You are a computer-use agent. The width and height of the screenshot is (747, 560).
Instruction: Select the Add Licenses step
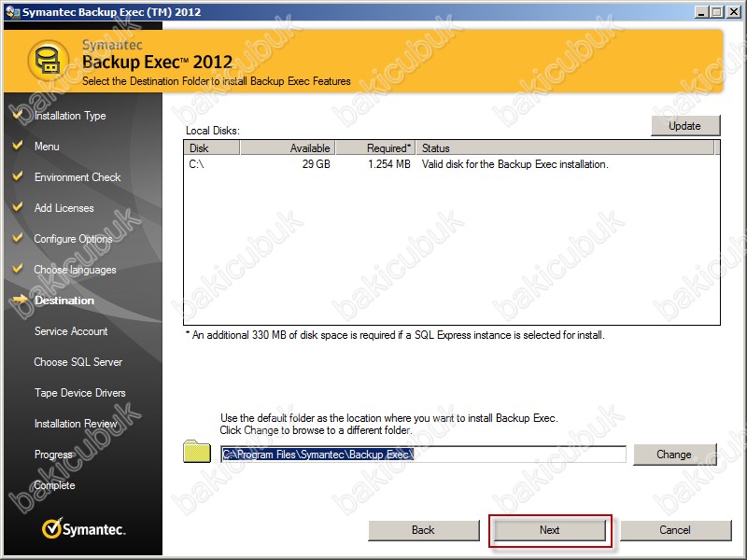tap(63, 208)
